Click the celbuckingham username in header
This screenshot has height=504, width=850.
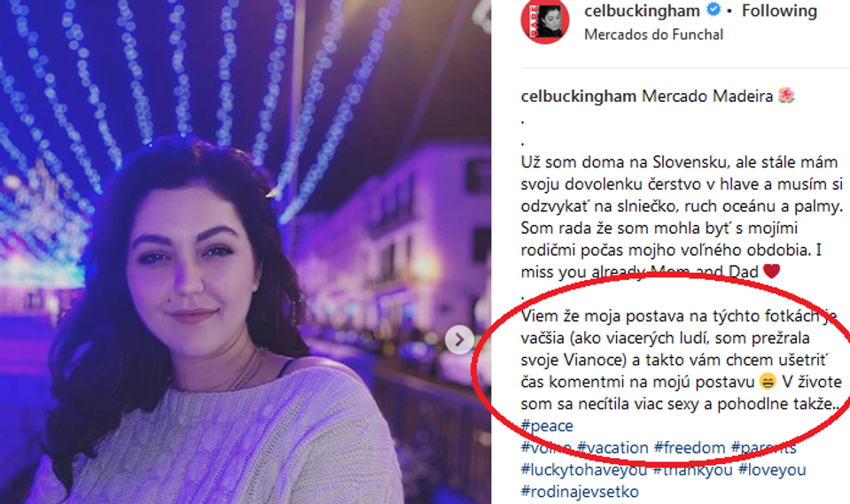pos(643,11)
